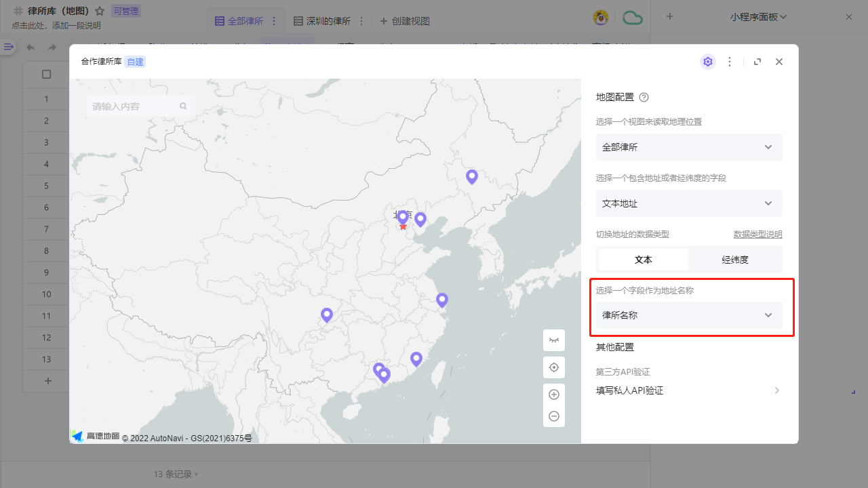Viewport: 868px width, 488px height.
Task: Open the map configuration settings gear icon
Action: 708,62
